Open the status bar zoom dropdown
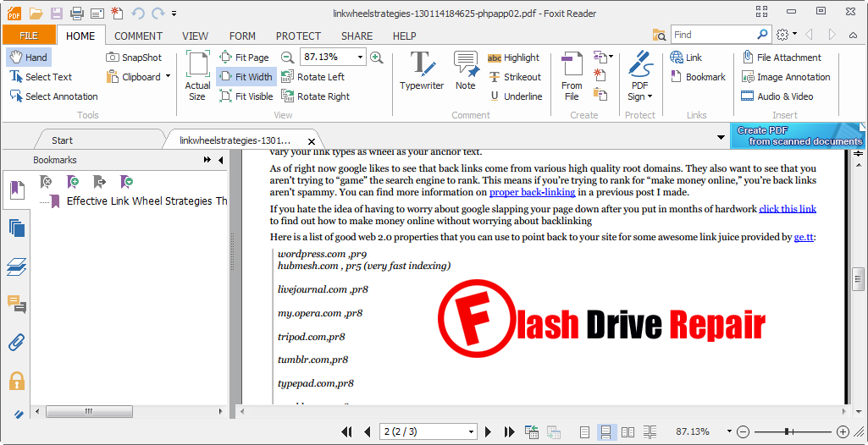Screen dimensions: 868x445 729,431
